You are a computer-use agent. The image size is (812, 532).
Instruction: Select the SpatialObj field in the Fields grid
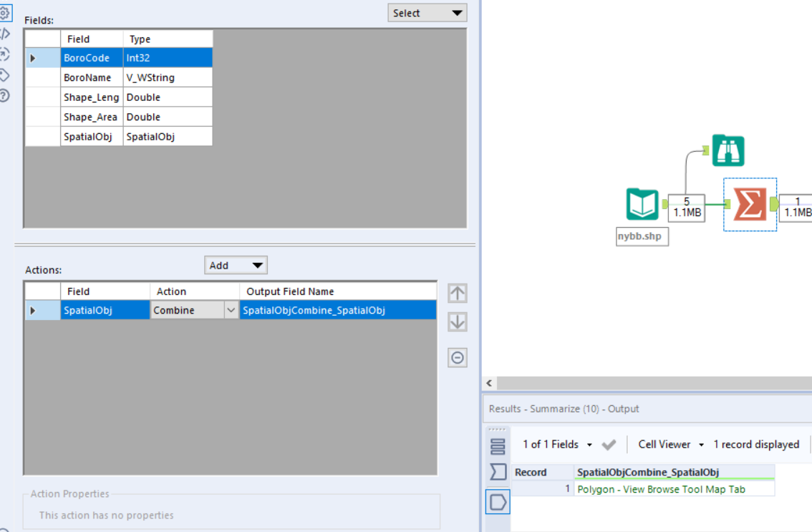point(92,137)
